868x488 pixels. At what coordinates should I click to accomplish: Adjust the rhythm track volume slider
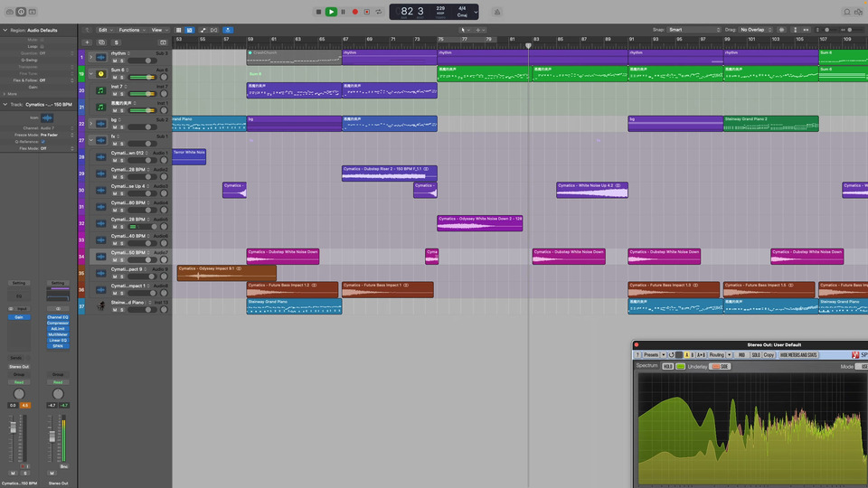[x=142, y=61]
